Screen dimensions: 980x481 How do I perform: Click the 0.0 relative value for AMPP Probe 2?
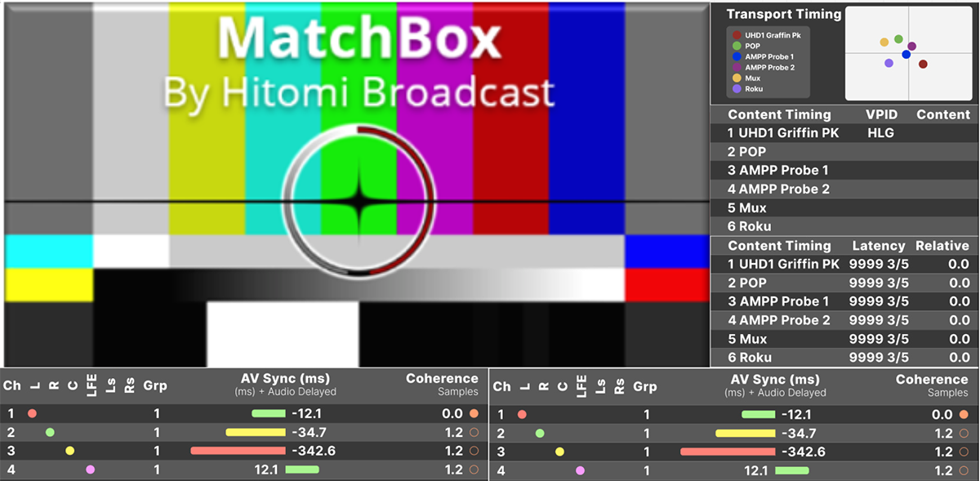tap(958, 321)
